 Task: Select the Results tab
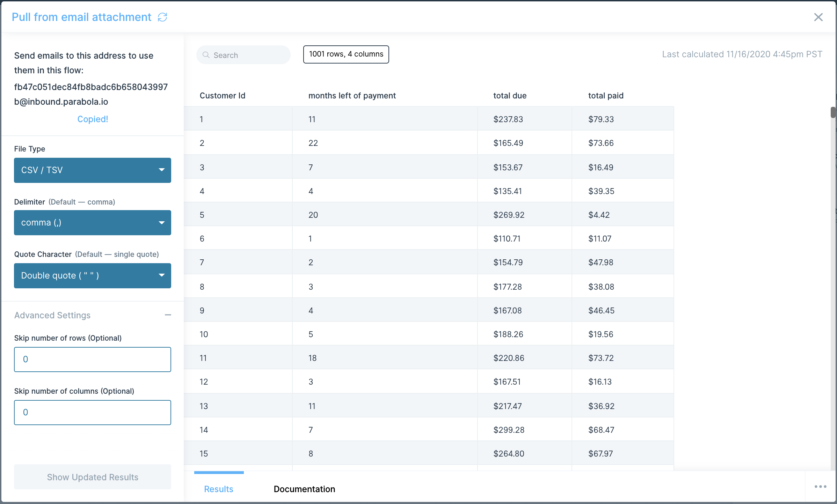219,489
